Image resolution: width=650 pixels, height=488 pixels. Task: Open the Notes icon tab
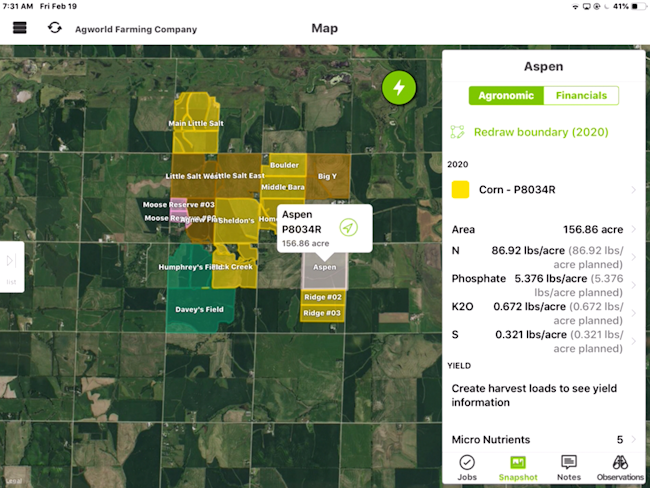tap(568, 467)
